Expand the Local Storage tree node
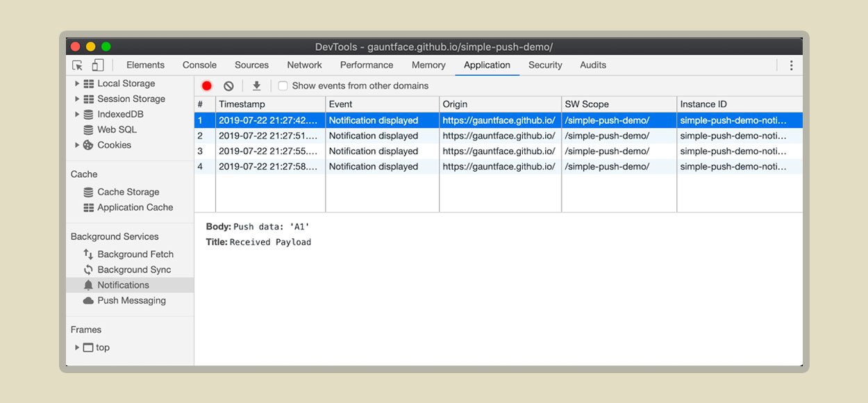This screenshot has height=403, width=868. click(x=77, y=83)
